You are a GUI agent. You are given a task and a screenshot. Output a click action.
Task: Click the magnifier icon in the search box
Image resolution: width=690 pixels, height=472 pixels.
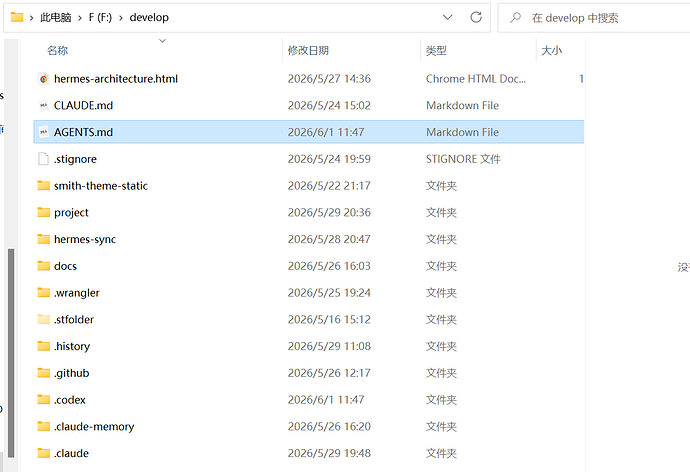pos(515,18)
